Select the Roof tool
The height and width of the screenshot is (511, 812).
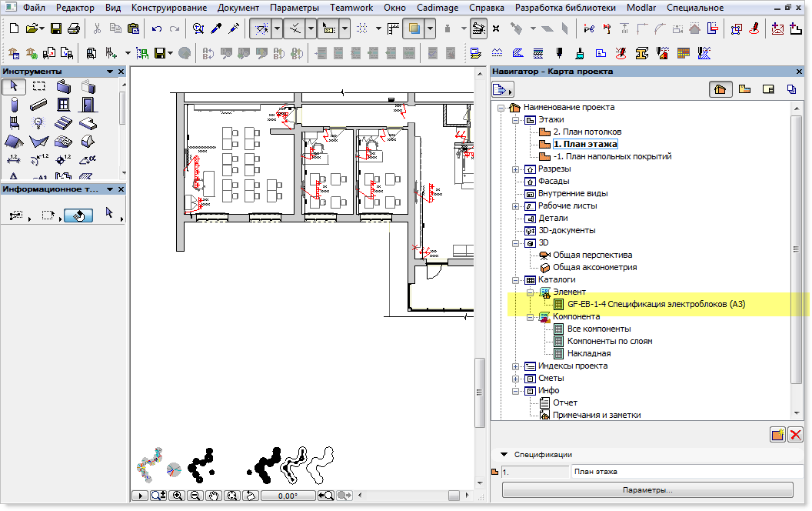tap(14, 142)
